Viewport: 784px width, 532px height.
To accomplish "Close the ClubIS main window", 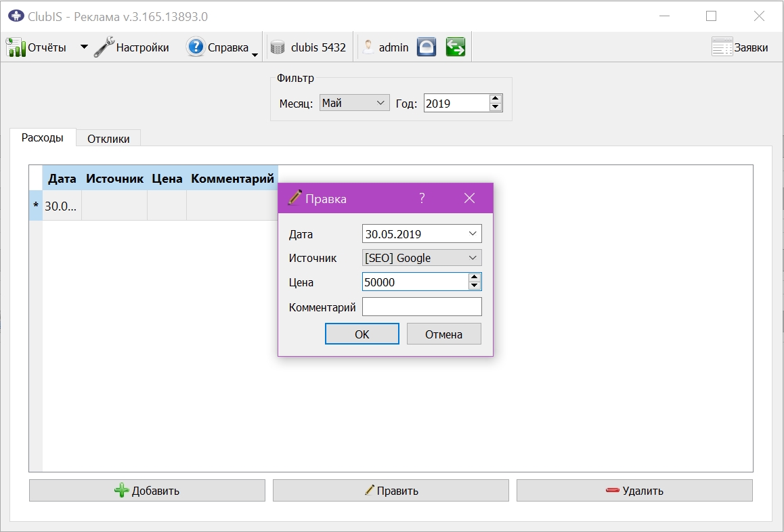I will tap(759, 16).
